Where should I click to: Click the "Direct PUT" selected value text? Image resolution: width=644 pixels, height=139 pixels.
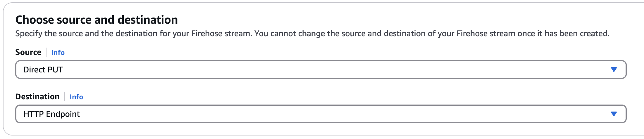pos(43,70)
